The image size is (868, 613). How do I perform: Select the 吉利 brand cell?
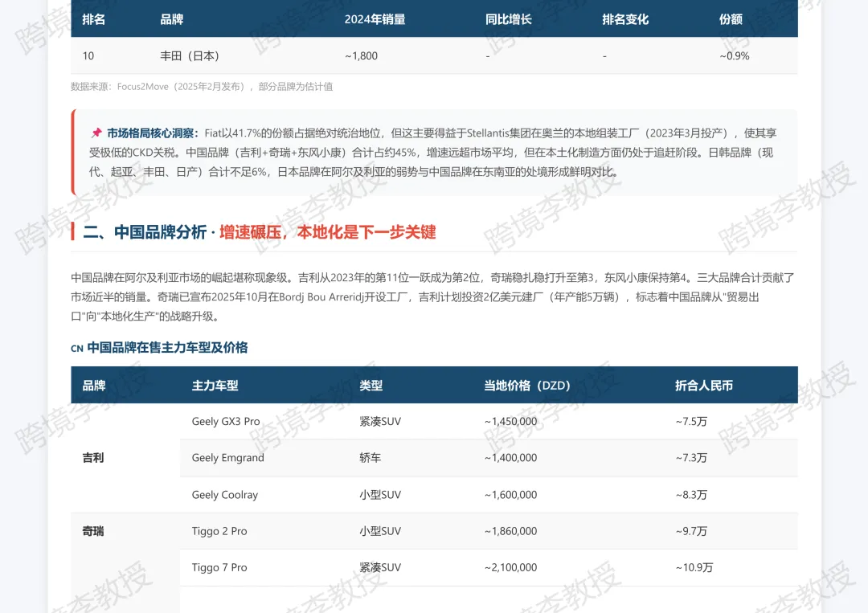pos(93,457)
